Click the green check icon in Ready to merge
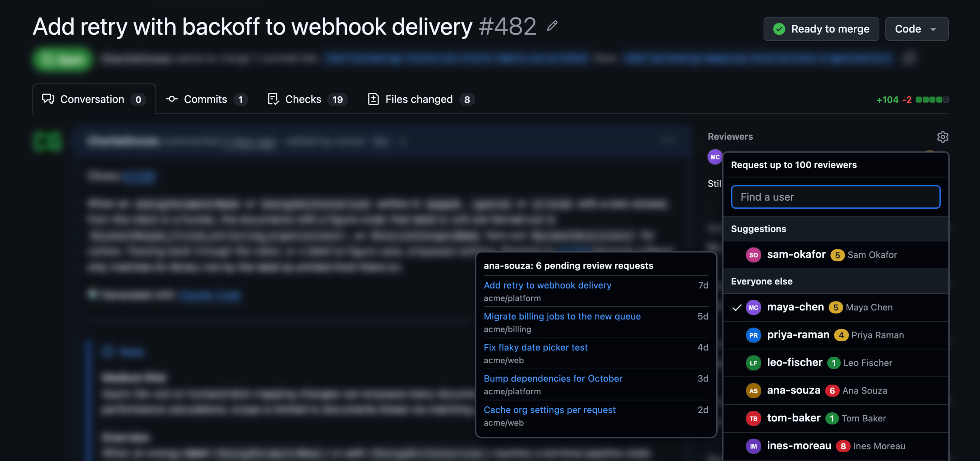Screen dimensions: 980x461 tap(779, 29)
